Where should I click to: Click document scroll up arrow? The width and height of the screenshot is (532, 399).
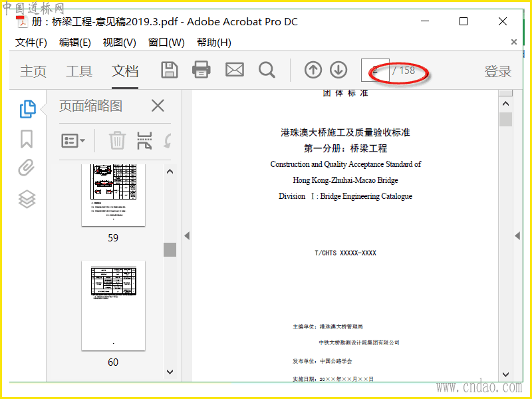click(505, 104)
